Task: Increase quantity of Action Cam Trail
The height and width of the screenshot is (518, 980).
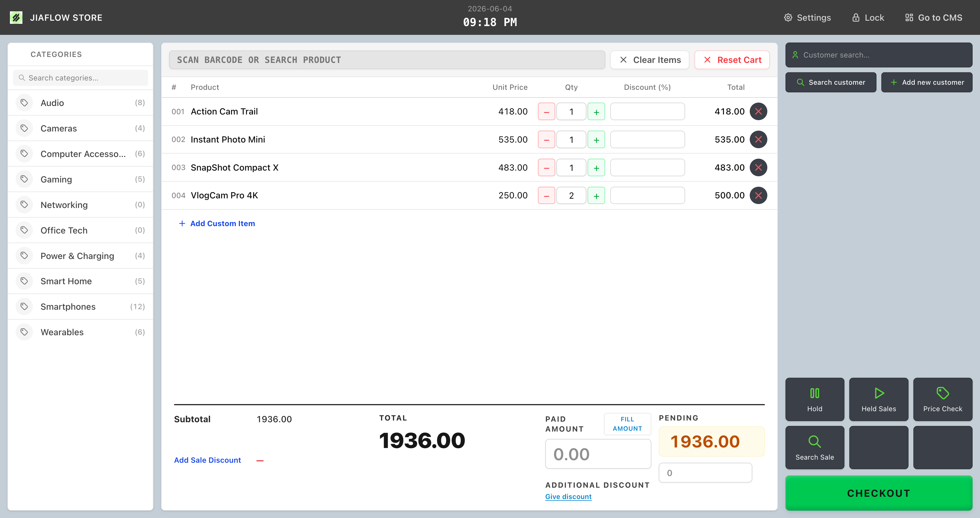Action: pyautogui.click(x=596, y=112)
